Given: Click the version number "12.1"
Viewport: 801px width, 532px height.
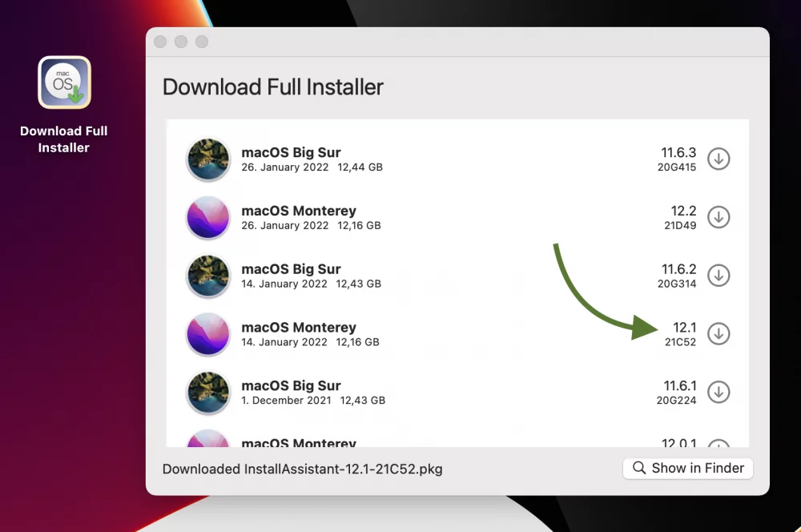Looking at the screenshot, I should coord(685,327).
